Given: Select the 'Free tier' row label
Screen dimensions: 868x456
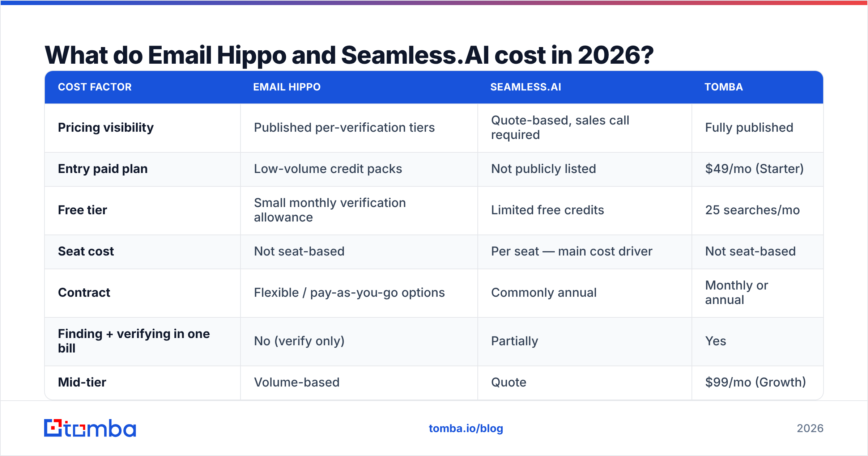Looking at the screenshot, I should [x=82, y=210].
